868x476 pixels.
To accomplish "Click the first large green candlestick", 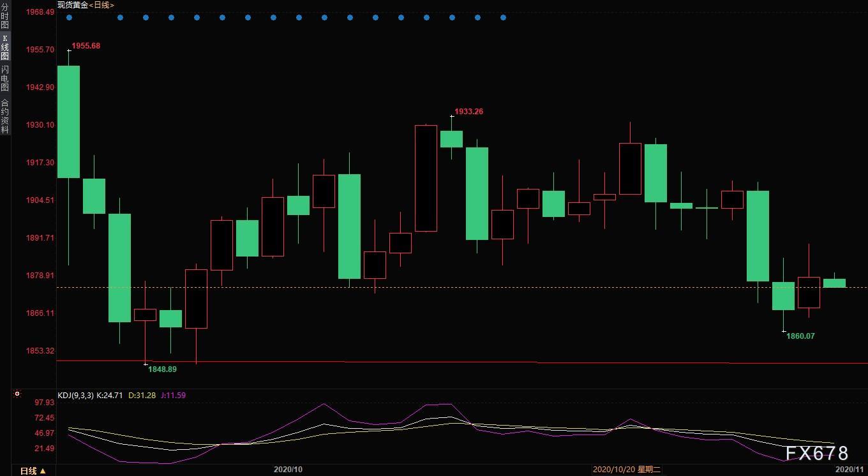I will 69,121.
